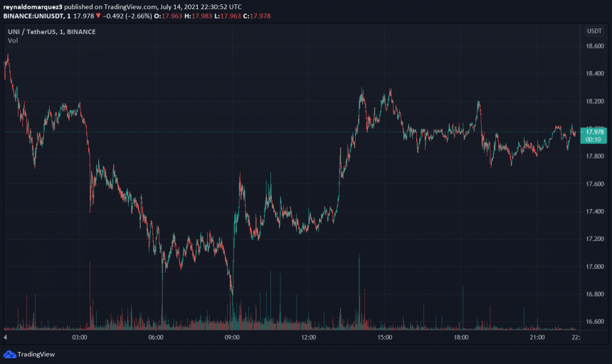This screenshot has width=612, height=364.
Task: Click the current price label 17.978
Action: (x=594, y=132)
